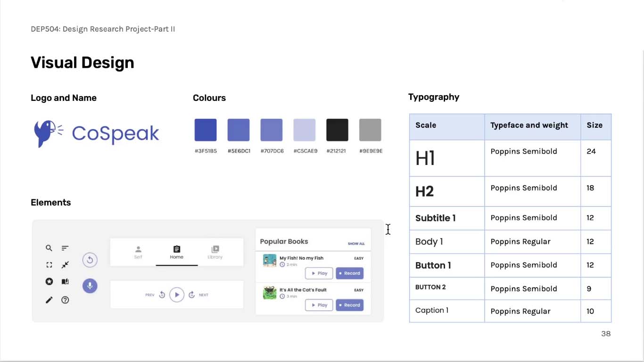Click the star badge icon
Image resolution: width=644 pixels, height=362 pixels.
(x=49, y=281)
